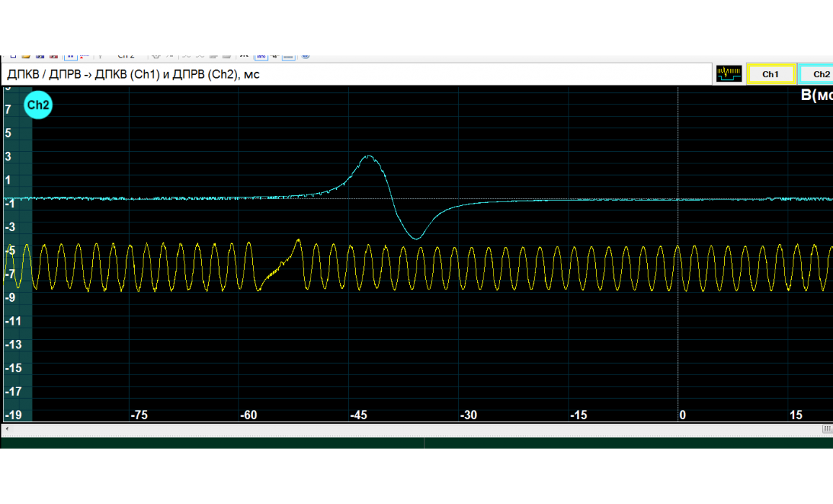Open the Ch 2 selector in top toolbar

coord(126,56)
